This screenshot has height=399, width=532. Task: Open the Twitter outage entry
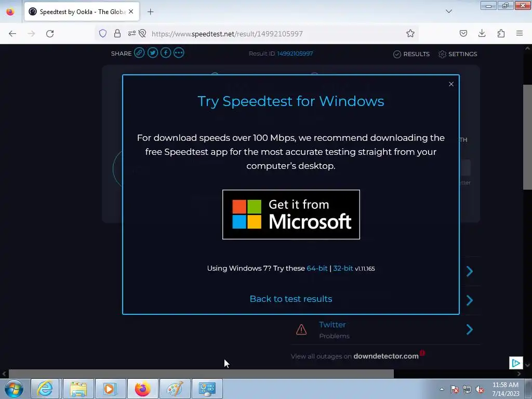point(332,325)
